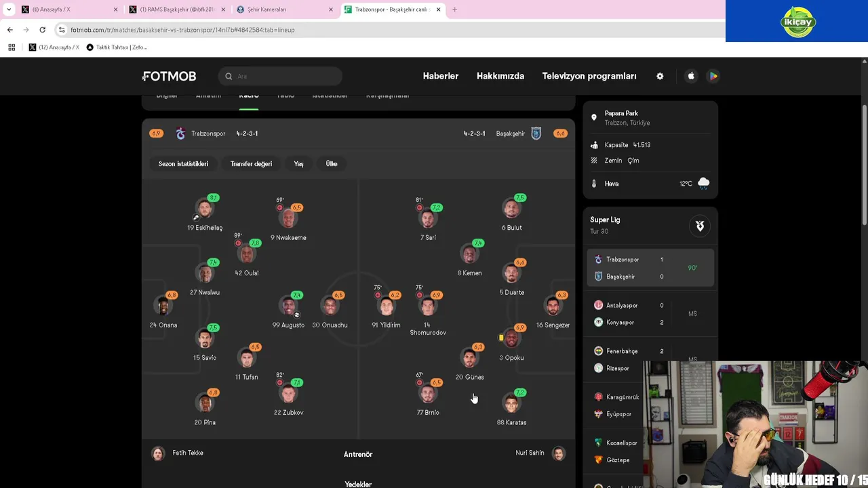Switch to Şehir Kameraları browser tab
The image size is (868, 488).
click(285, 9)
